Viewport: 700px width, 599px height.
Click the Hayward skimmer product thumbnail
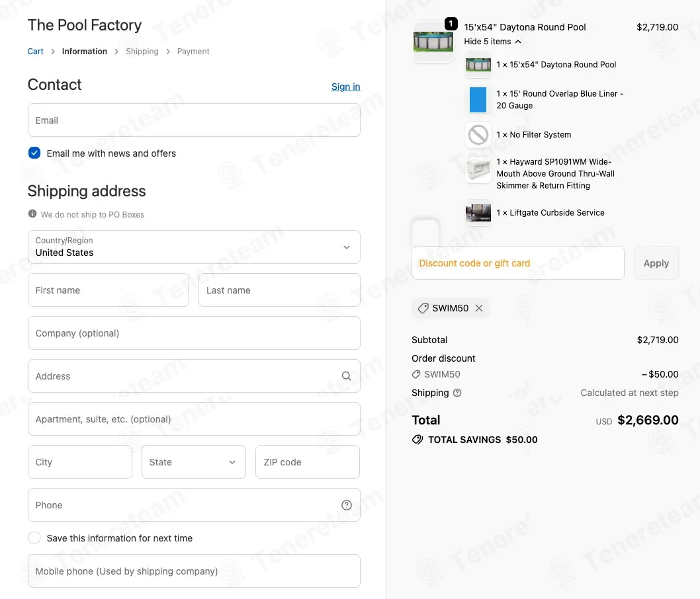(478, 170)
